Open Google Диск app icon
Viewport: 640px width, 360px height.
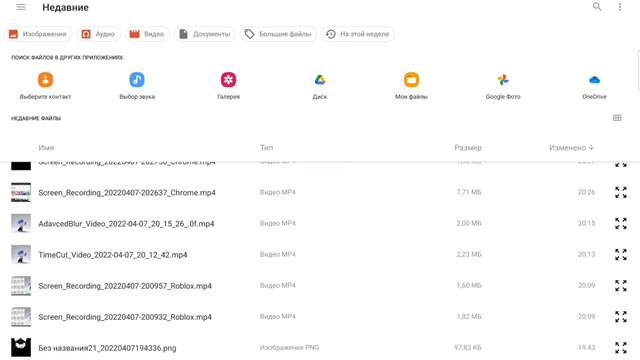point(320,80)
